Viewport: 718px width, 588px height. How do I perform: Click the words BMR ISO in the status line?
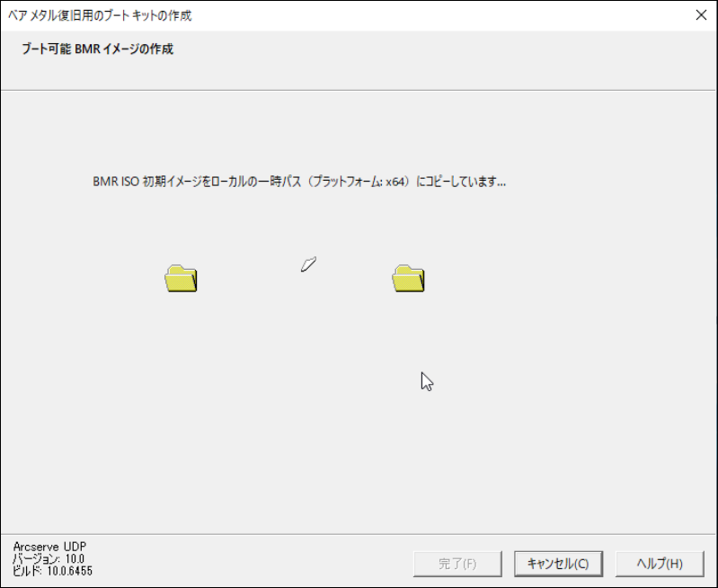(116, 182)
